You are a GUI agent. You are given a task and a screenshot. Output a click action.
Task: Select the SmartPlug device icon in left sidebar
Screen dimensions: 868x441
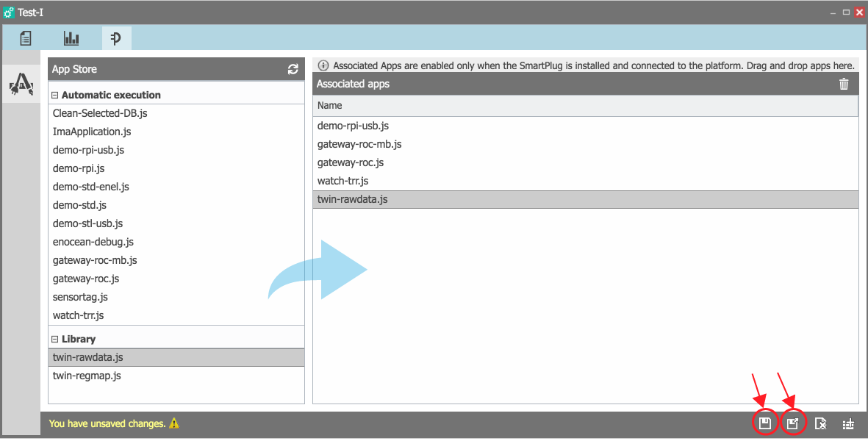[20, 83]
